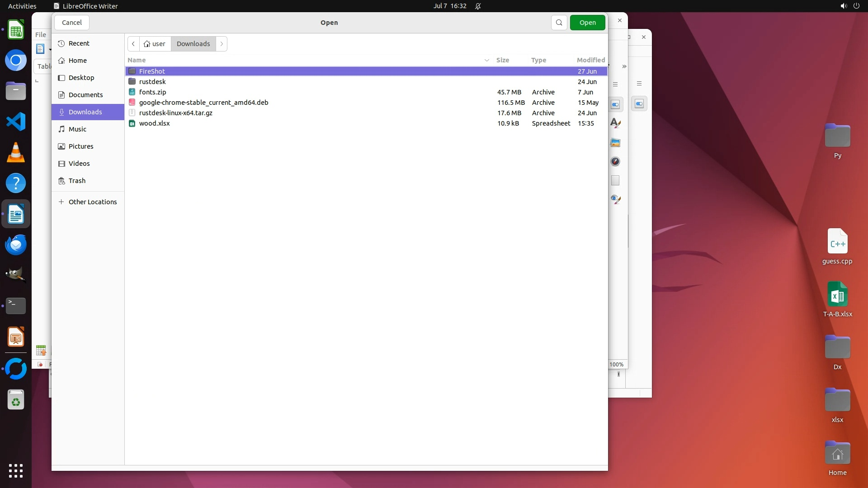Click the search icon in Open dialog
The image size is (868, 488).
click(559, 23)
